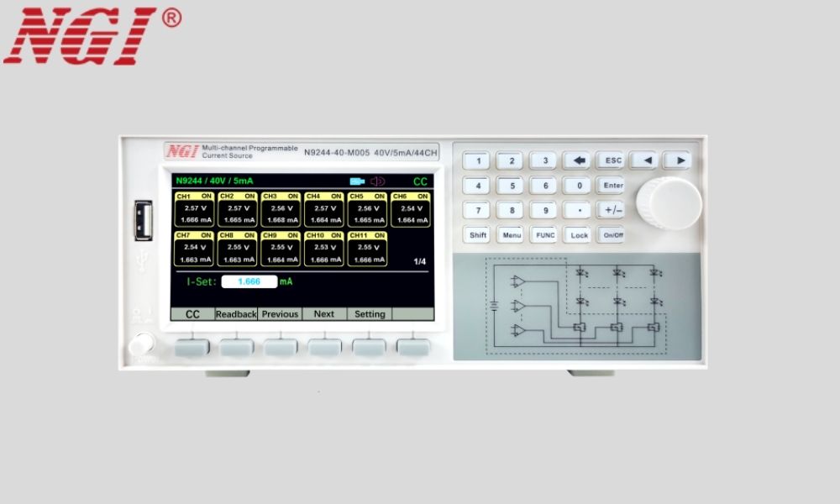Click the USB status icon on the display
This screenshot has width=840, height=504.
[356, 181]
